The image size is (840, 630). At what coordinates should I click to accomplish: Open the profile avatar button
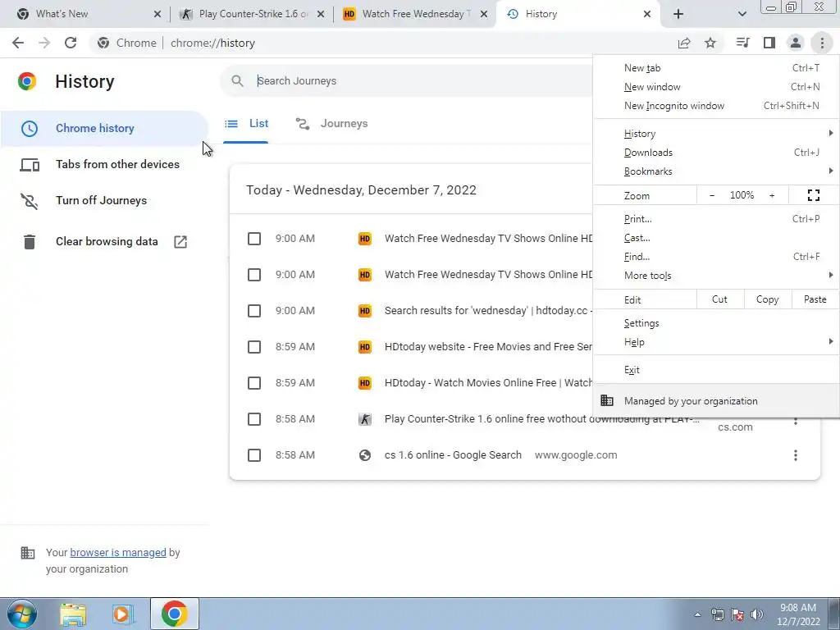coord(796,43)
